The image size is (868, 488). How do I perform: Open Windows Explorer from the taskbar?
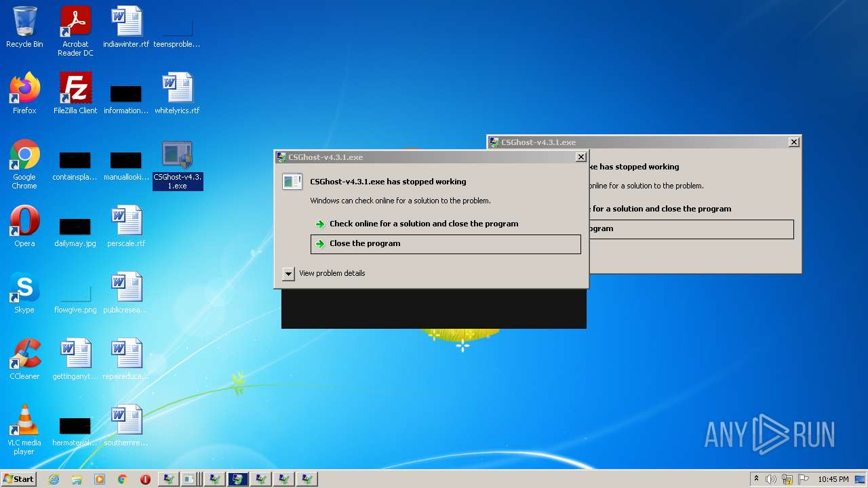click(77, 479)
